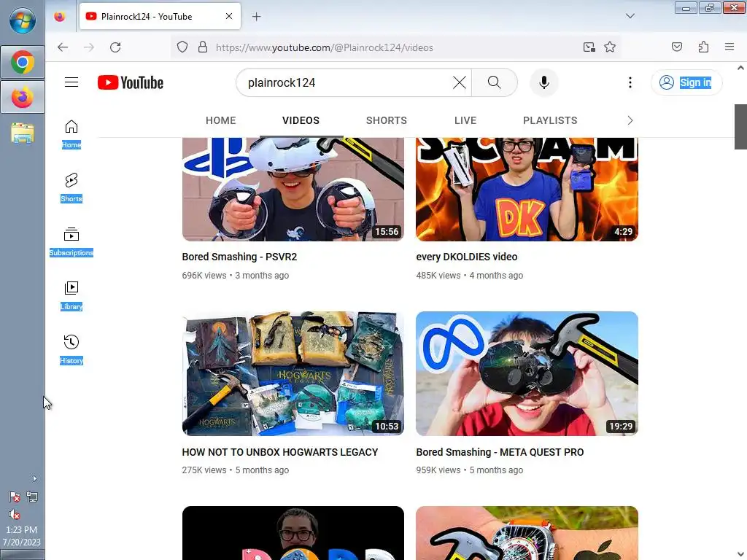This screenshot has width=747, height=560.
Task: Open the Meta Quest Pro thumbnail
Action: click(527, 373)
